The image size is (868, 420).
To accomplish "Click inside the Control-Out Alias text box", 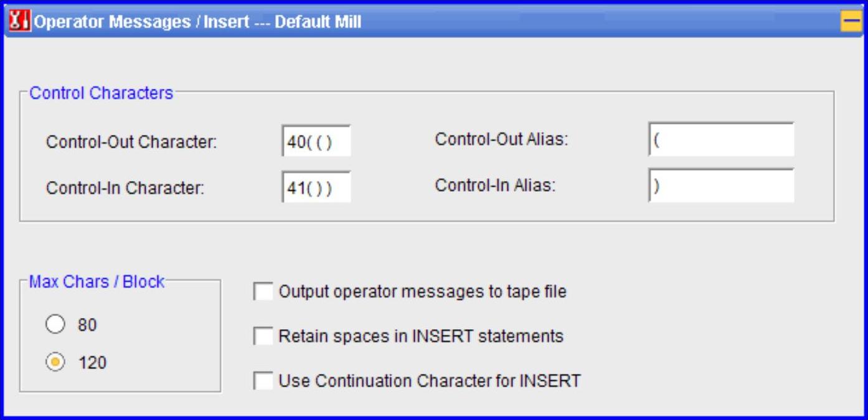I will [721, 139].
